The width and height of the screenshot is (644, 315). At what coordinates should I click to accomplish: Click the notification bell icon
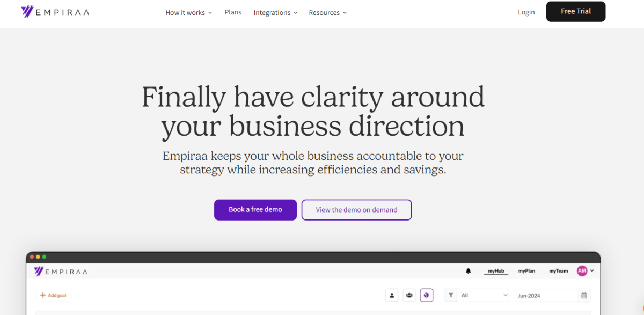click(469, 271)
